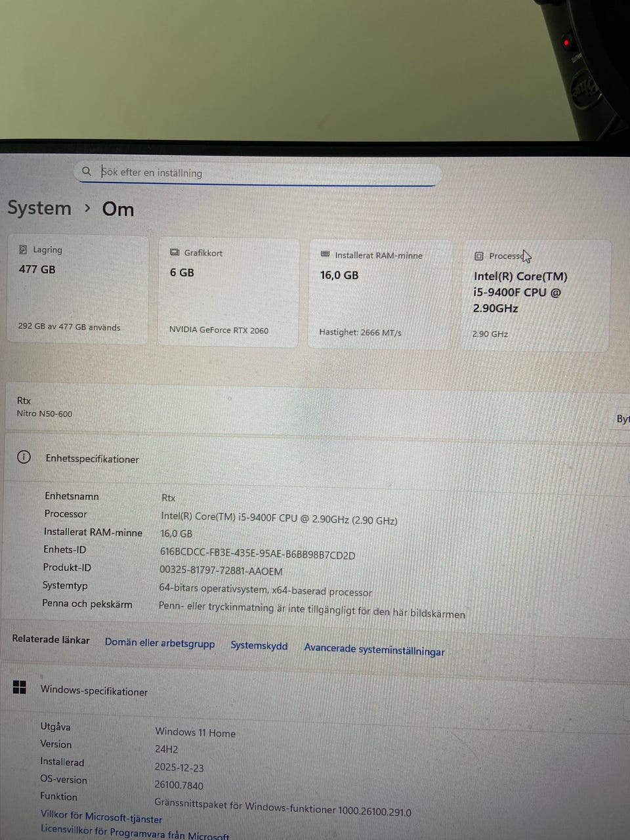Click the Lagring storage icon
The image size is (630, 840).
(23, 249)
